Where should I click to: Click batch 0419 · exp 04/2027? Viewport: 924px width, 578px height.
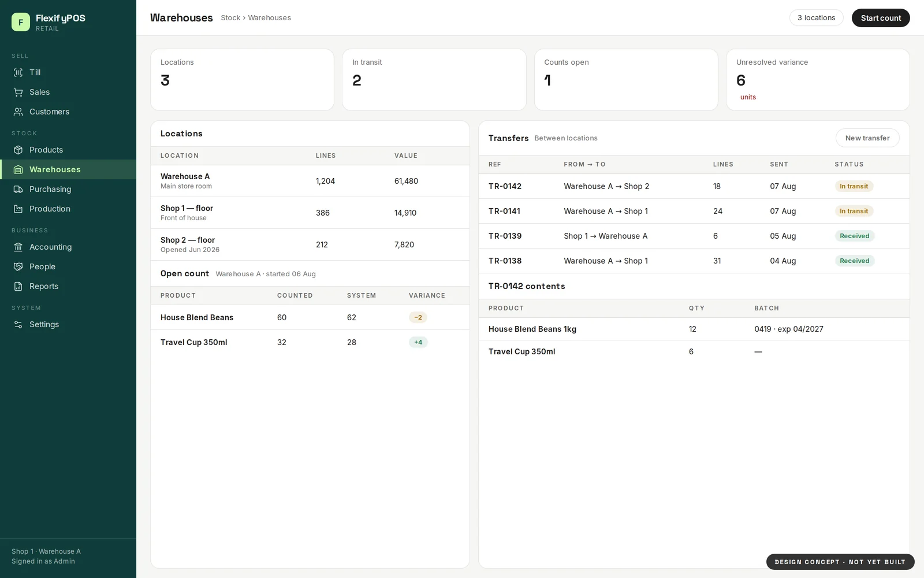tap(789, 329)
